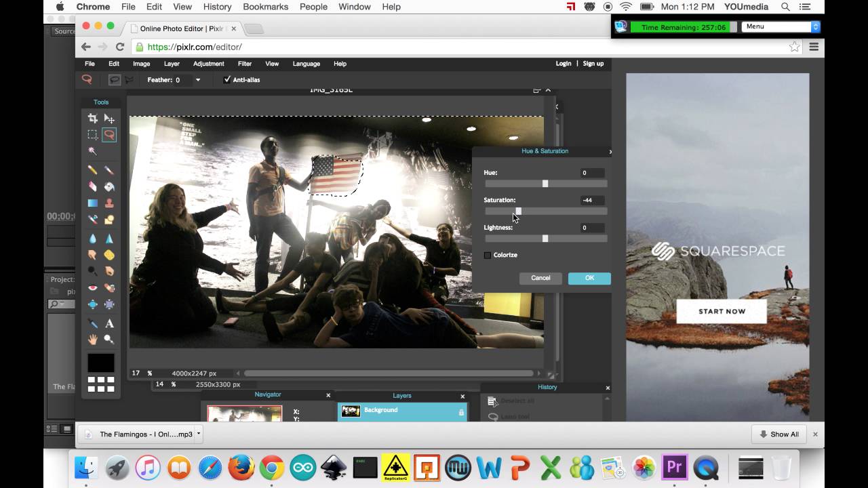Select the Spot Heal tool
868x488 pixels.
[x=109, y=288]
